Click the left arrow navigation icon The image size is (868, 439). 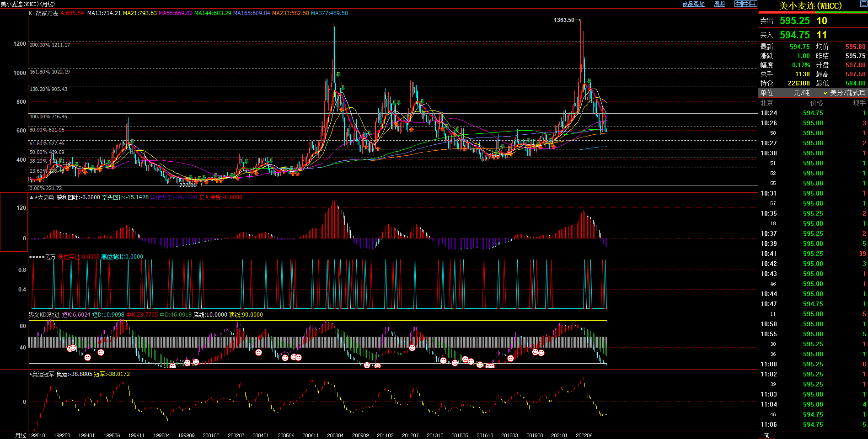tap(738, 4)
